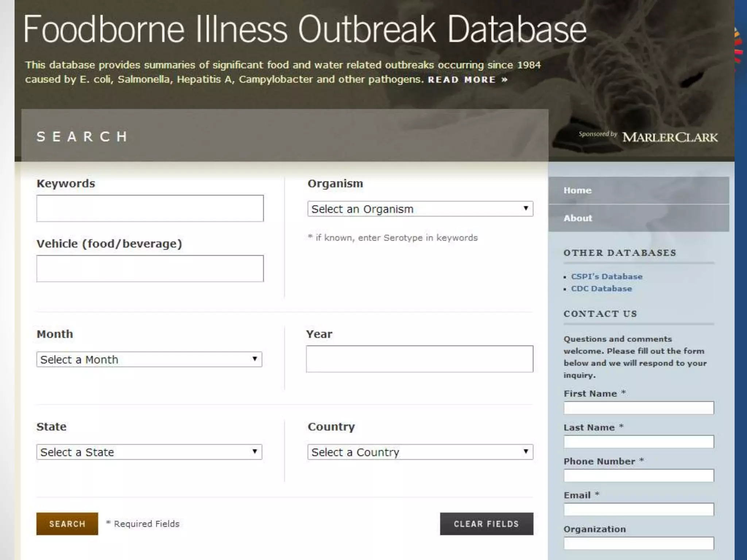Click the Foodborne Illness Outbreak Database title

tap(305, 29)
